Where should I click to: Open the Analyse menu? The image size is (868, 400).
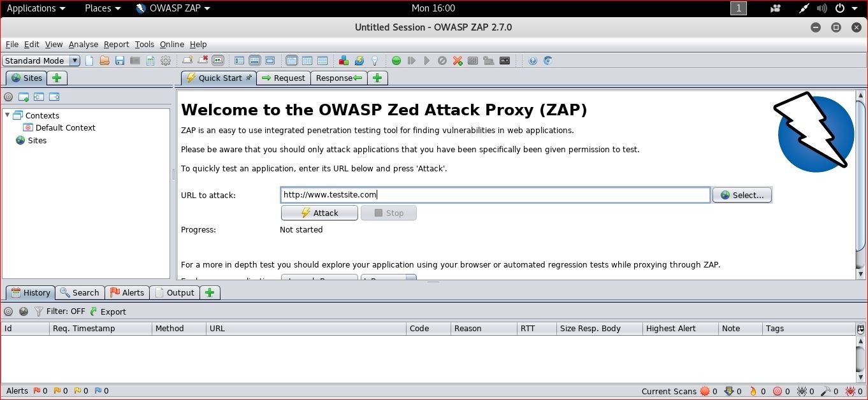pos(83,44)
